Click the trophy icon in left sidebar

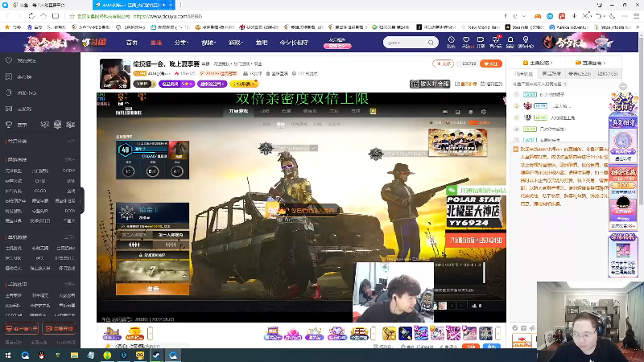point(9,125)
